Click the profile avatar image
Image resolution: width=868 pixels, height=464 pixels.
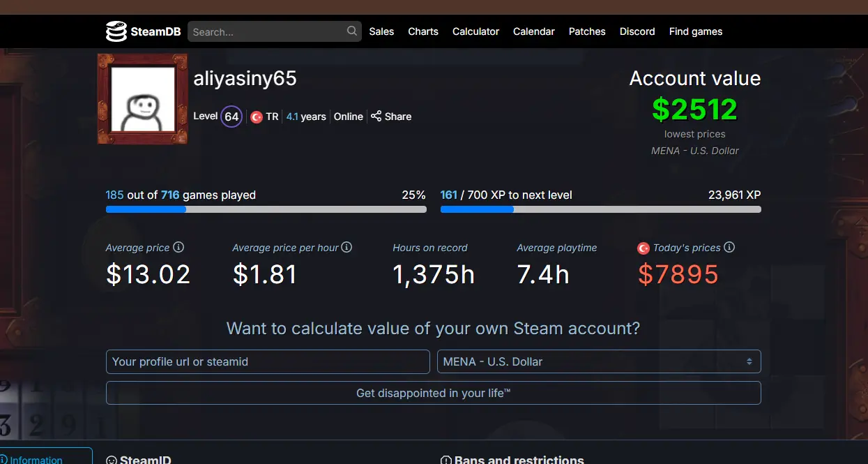(142, 99)
